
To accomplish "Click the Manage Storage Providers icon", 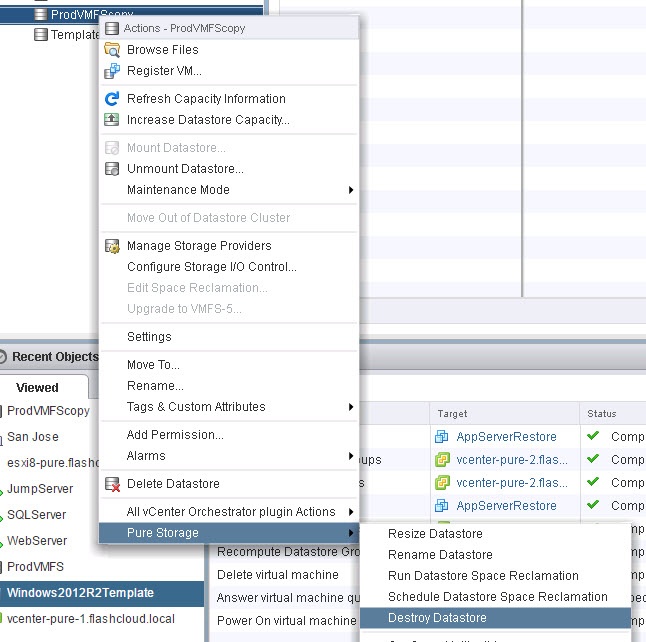I will coord(112,246).
